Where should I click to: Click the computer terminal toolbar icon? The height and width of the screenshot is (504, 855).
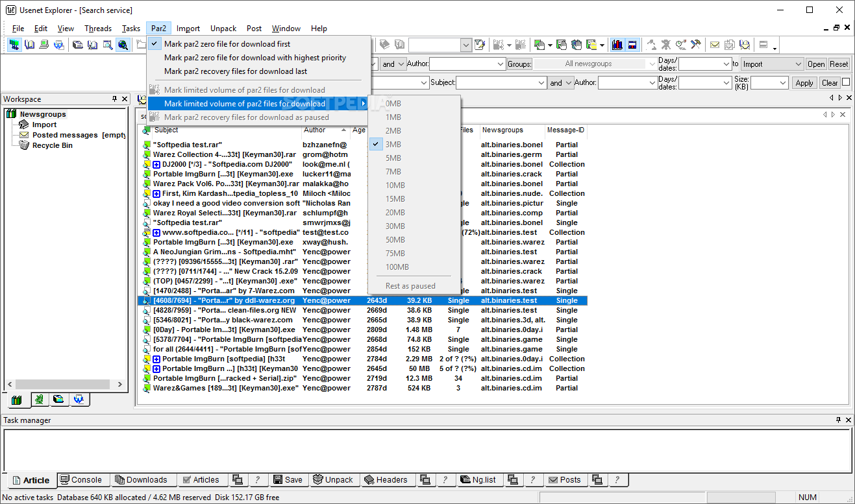44,45
